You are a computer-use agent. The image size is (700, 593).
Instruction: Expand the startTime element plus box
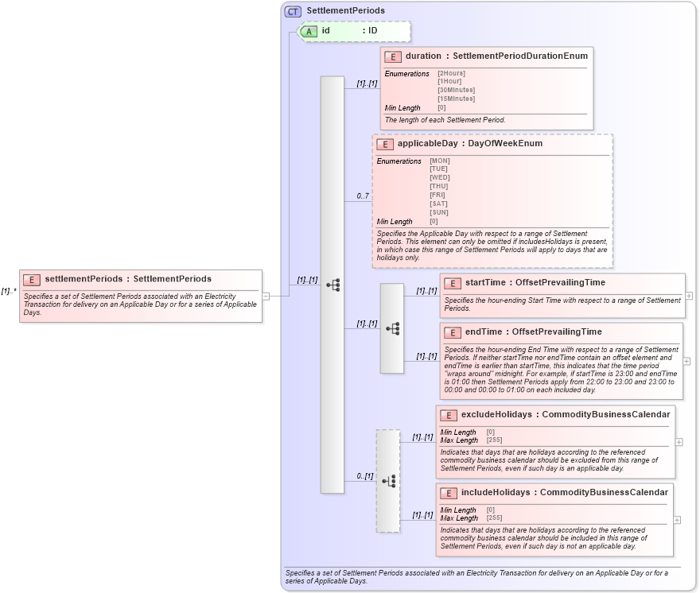[x=690, y=296]
